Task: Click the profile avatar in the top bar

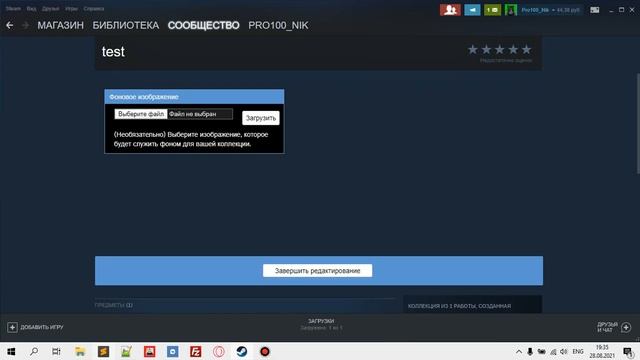Action: tap(511, 10)
